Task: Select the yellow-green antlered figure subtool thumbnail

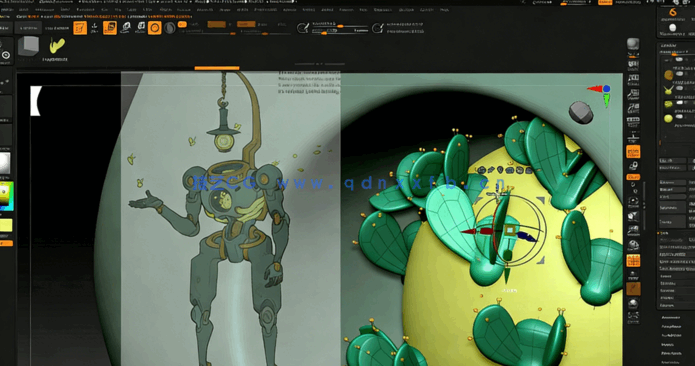Action: click(x=668, y=90)
